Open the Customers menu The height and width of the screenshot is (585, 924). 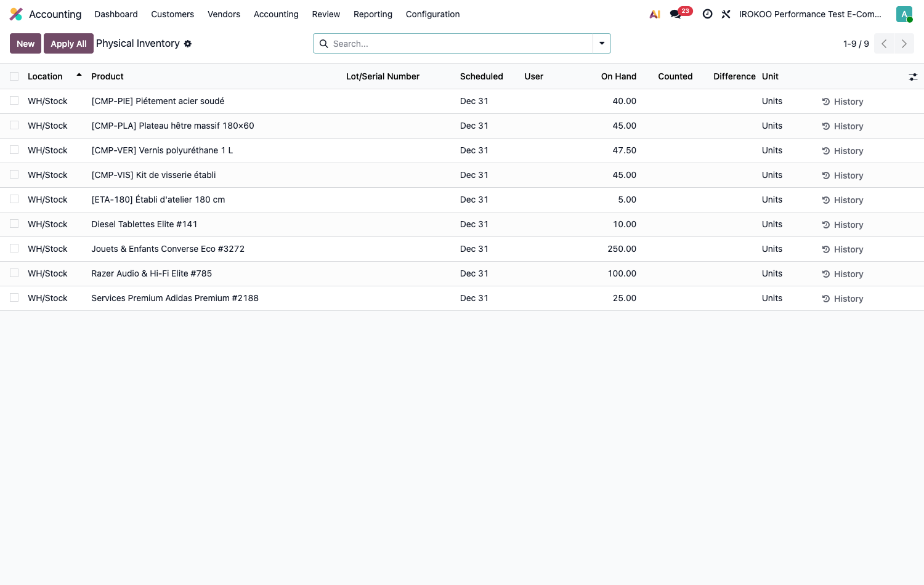172,14
